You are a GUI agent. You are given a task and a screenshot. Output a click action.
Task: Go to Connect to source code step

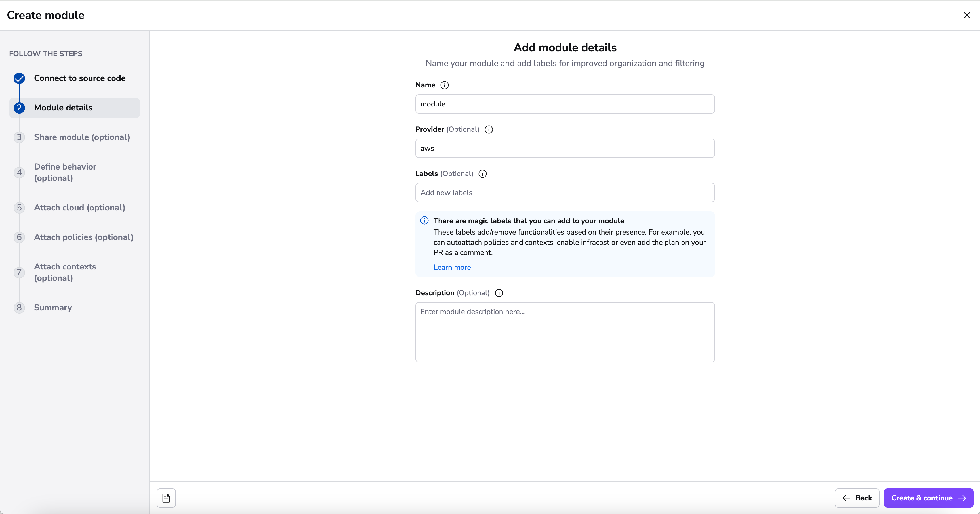pos(79,78)
